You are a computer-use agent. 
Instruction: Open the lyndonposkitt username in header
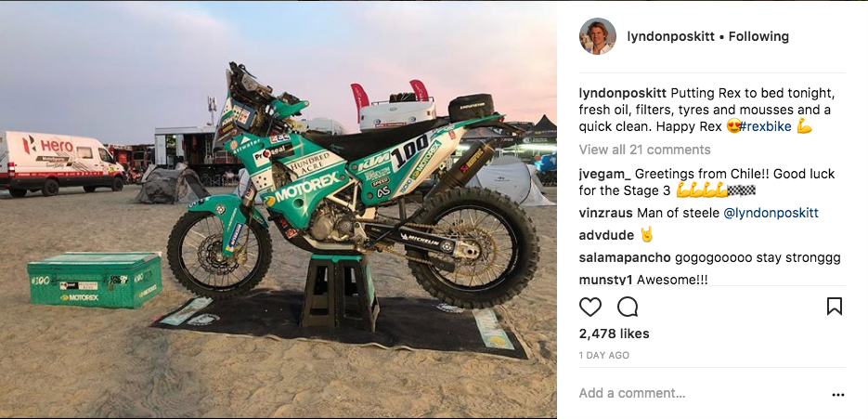pyautogui.click(x=670, y=36)
